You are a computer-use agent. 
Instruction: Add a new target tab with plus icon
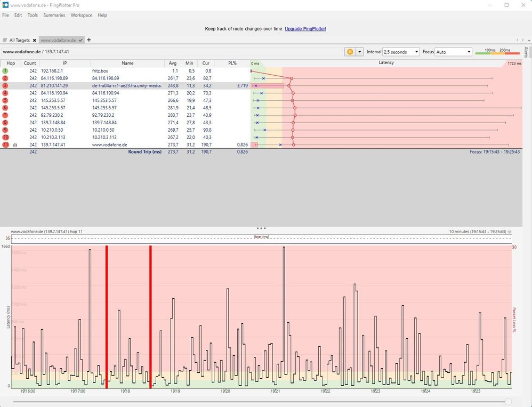tap(89, 39)
